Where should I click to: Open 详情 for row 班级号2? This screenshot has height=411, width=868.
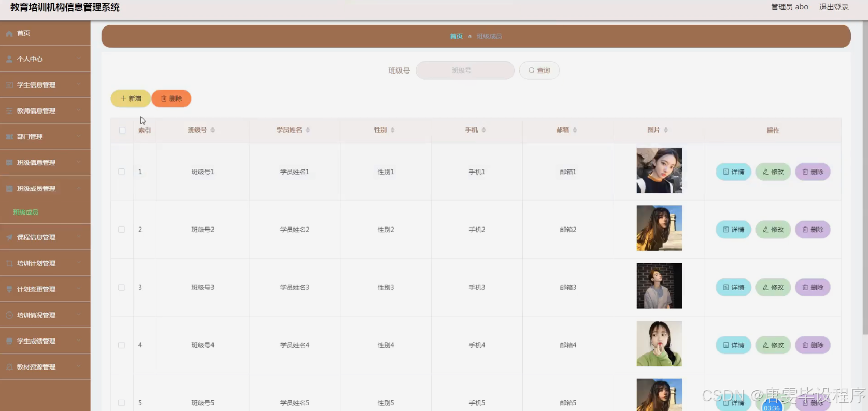click(x=733, y=230)
